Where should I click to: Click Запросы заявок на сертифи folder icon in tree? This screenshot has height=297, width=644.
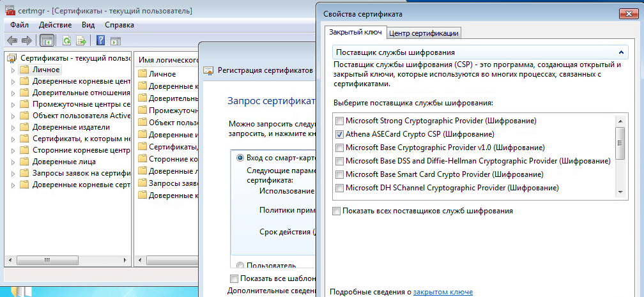coord(24,173)
